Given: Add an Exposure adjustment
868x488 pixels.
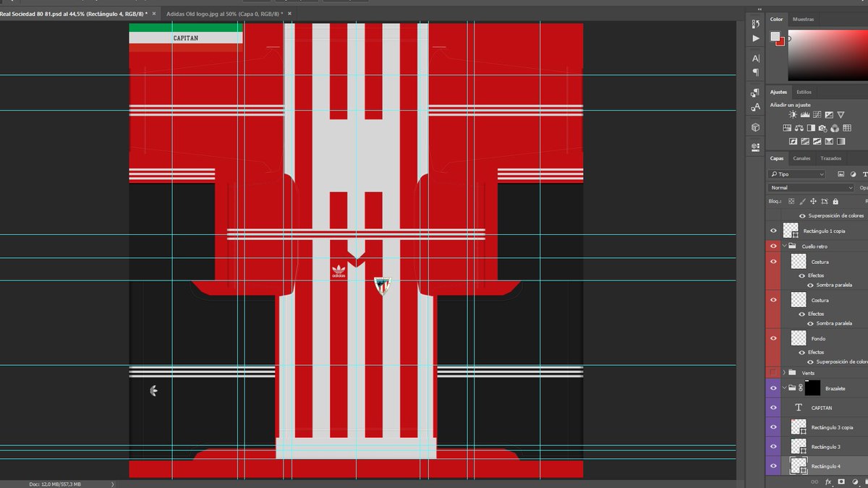Looking at the screenshot, I should (829, 114).
